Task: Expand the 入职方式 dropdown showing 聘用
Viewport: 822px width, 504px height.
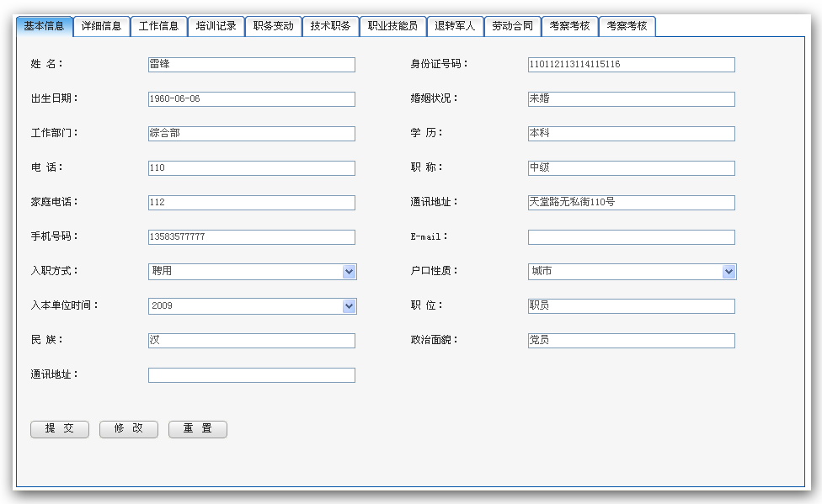Action: [348, 271]
